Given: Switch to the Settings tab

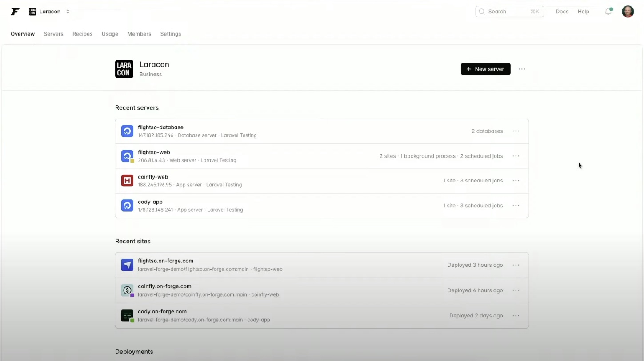Looking at the screenshot, I should (x=171, y=34).
